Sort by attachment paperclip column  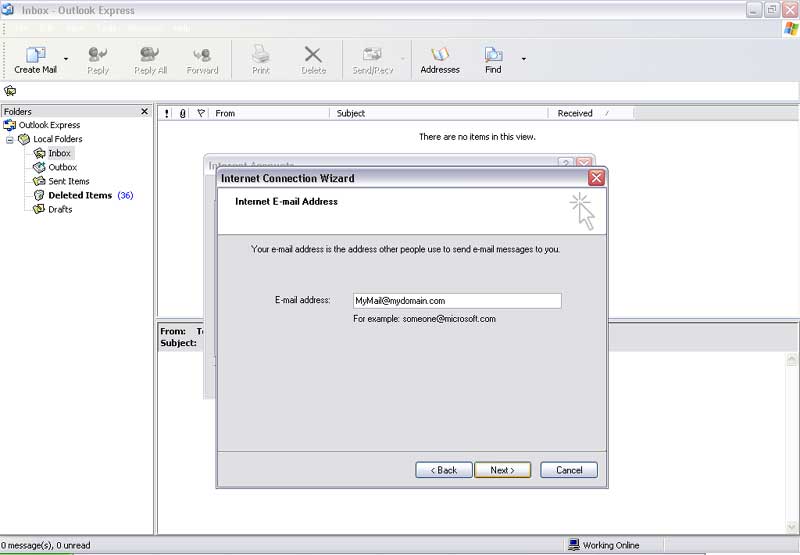182,113
